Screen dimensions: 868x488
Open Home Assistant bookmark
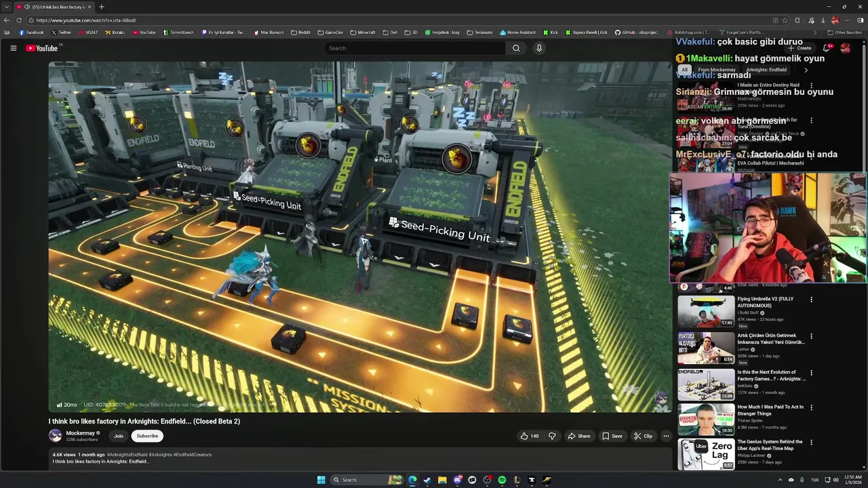(x=518, y=33)
